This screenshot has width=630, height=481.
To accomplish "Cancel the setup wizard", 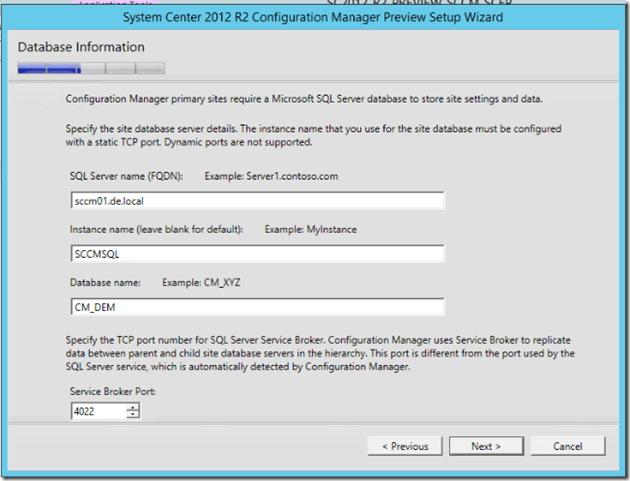I will [x=567, y=446].
